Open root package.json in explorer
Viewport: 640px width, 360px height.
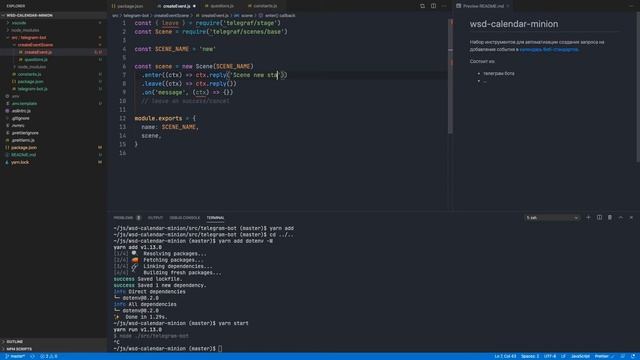pos(53,148)
